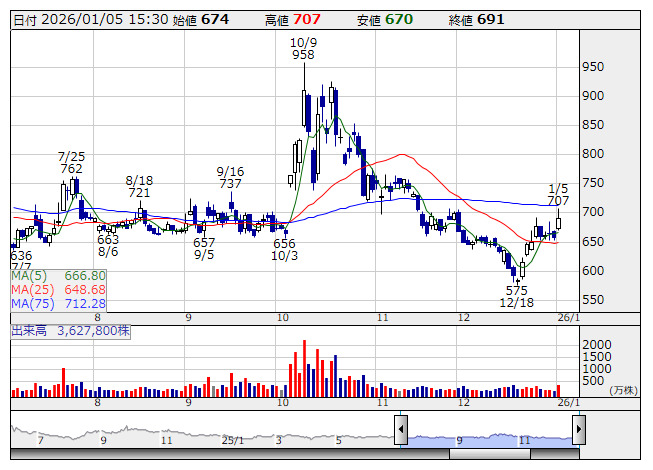Click the 高値 707 value in the header

tap(306, 20)
